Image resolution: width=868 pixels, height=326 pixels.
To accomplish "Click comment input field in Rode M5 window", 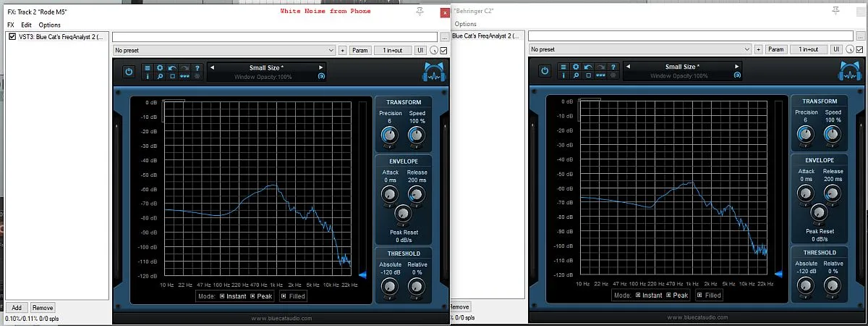I will coord(275,36).
